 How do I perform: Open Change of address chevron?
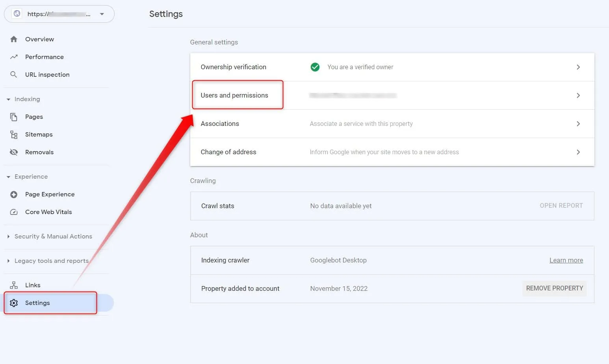click(578, 152)
